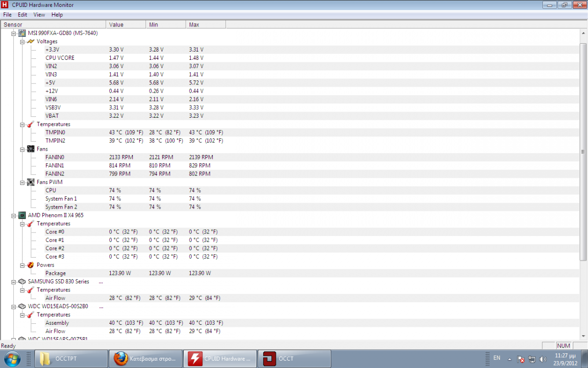Collapse the Temperatures node under MSI 990FXA-GD80
The image size is (588, 368).
tap(23, 125)
